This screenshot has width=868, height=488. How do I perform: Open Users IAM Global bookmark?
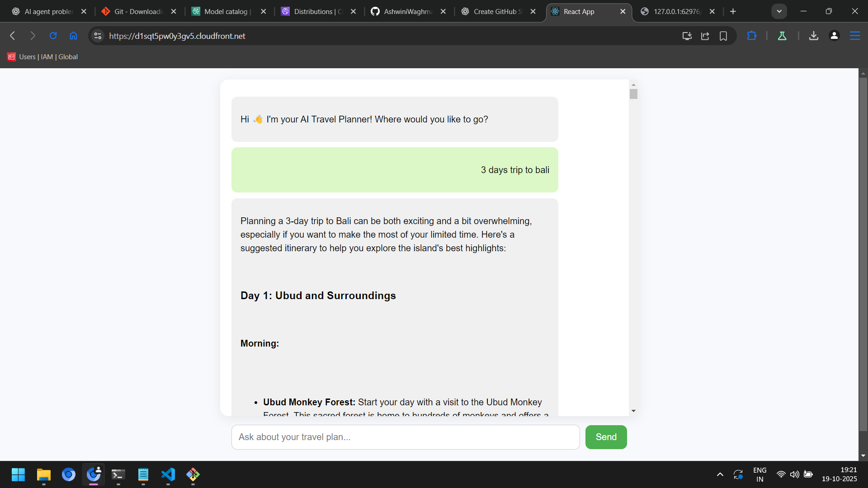pos(43,57)
